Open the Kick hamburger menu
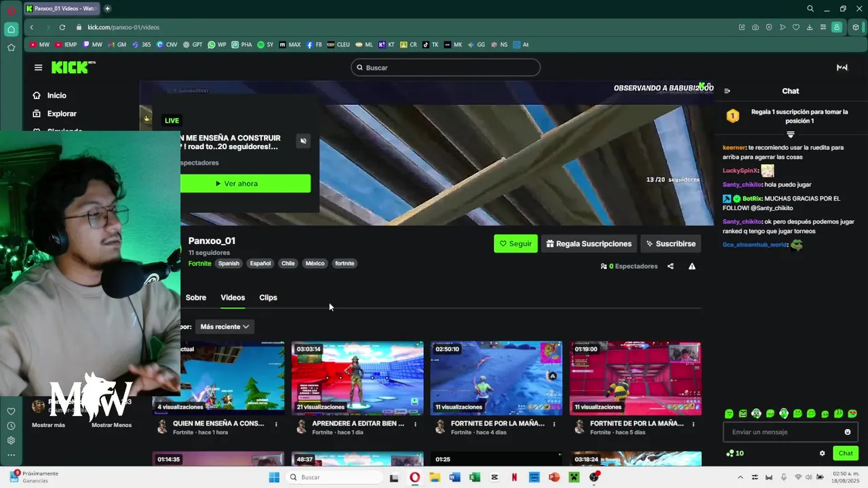Viewport: 868px width, 488px height. (38, 67)
